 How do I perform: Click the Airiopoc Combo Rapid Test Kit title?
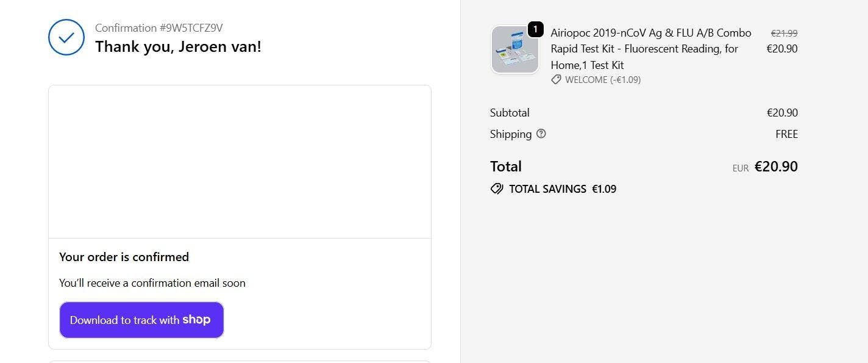[650, 49]
